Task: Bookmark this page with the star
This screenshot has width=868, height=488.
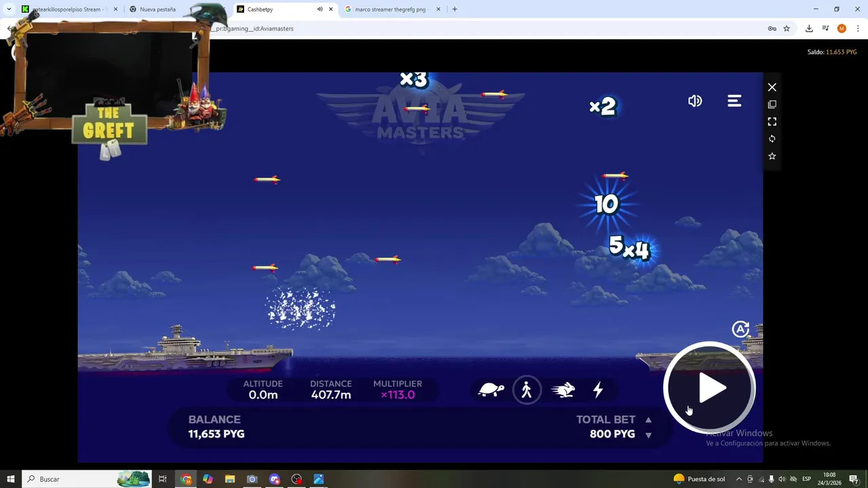Action: point(787,28)
